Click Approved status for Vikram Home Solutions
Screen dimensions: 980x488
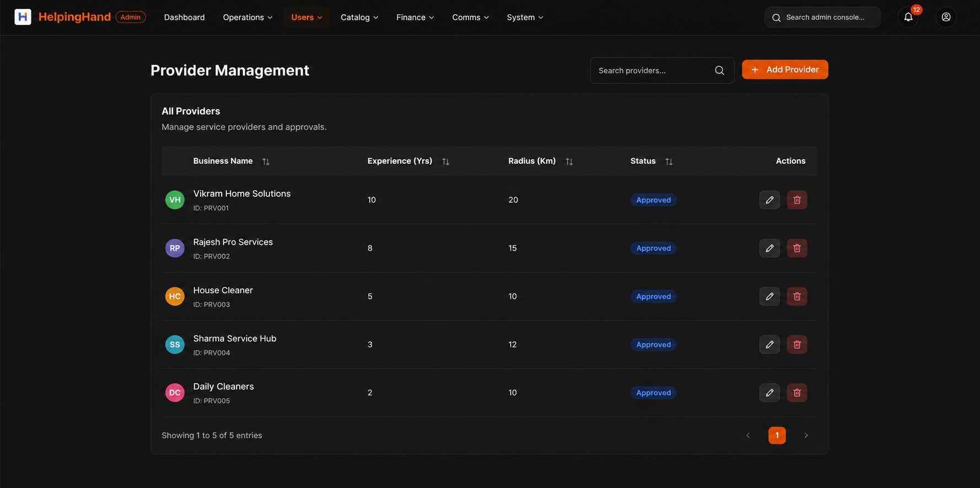pos(653,200)
